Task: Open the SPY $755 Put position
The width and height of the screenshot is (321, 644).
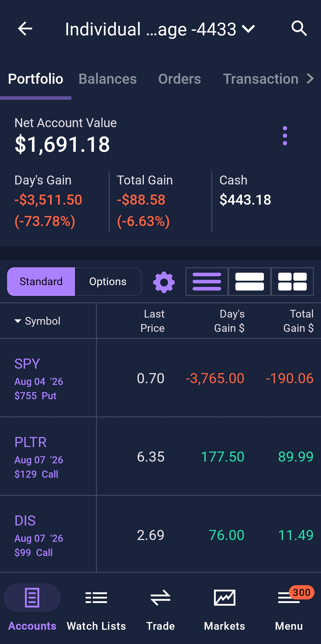Action: pyautogui.click(x=160, y=378)
